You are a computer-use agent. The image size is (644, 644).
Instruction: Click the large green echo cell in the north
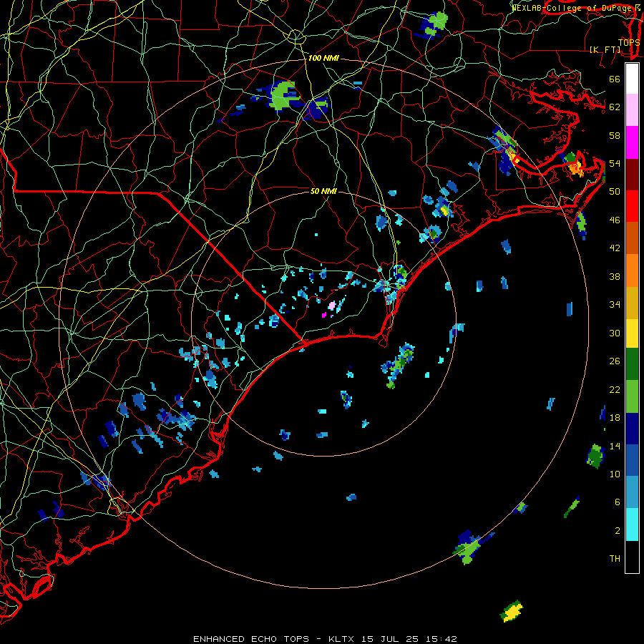pos(282,95)
